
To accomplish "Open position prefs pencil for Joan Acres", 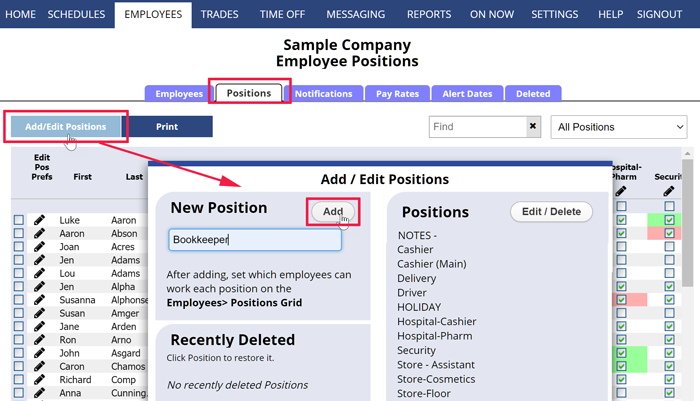I will (x=39, y=246).
